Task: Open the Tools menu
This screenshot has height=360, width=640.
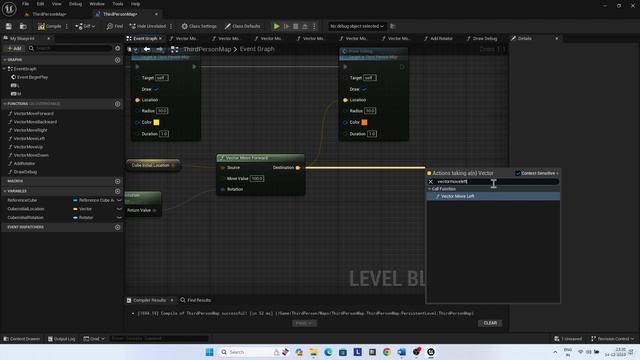Action: click(118, 4)
